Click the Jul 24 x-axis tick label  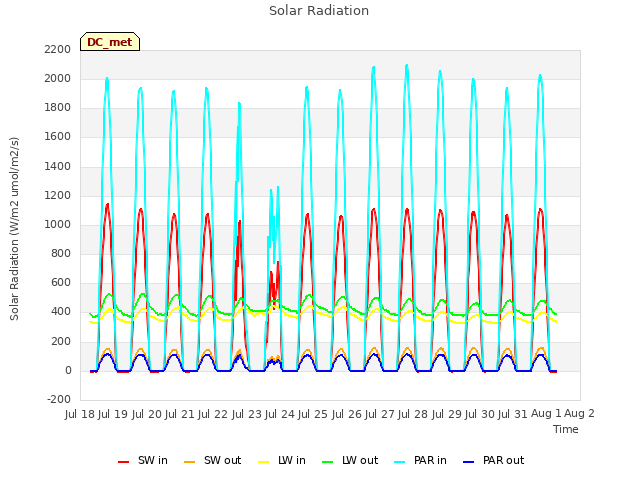[280, 414]
